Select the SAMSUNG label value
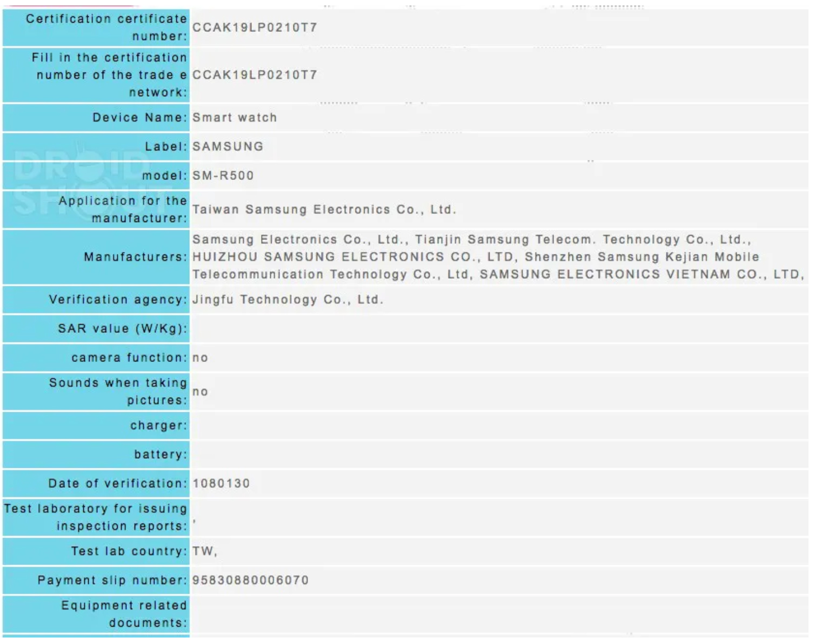 (x=228, y=146)
